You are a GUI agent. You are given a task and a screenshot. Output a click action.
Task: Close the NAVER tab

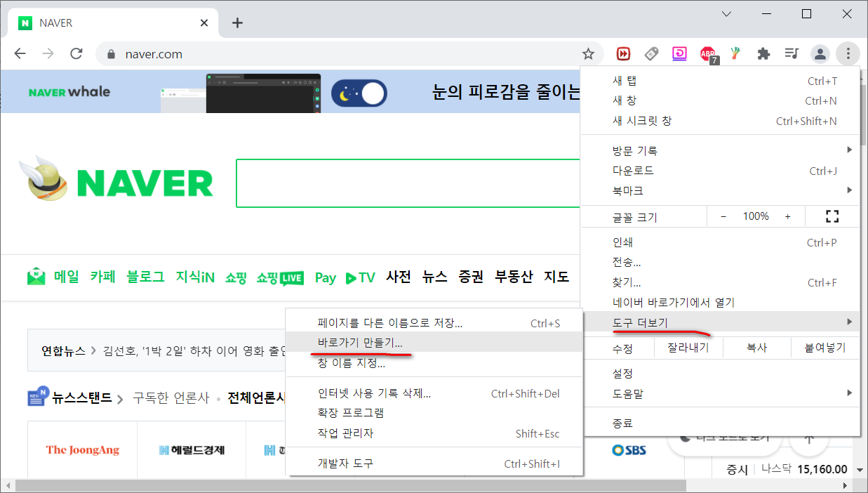click(x=204, y=22)
